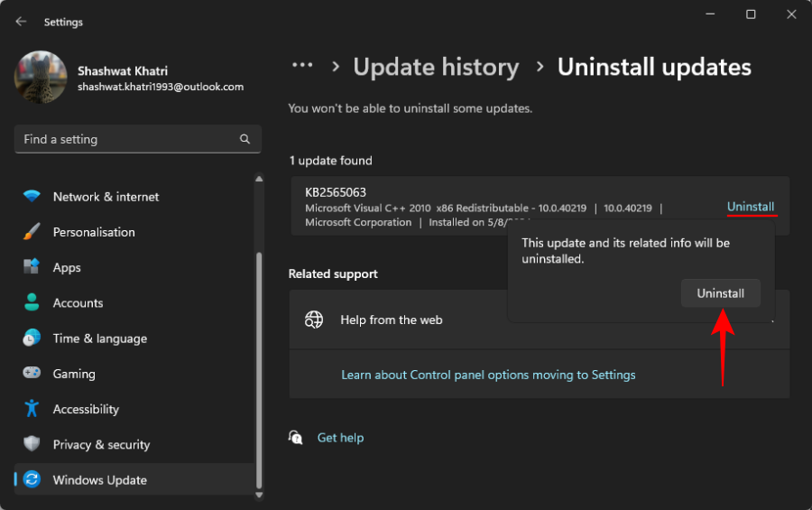The height and width of the screenshot is (510, 812).
Task: Click the Gaming controller icon
Action: (32, 374)
